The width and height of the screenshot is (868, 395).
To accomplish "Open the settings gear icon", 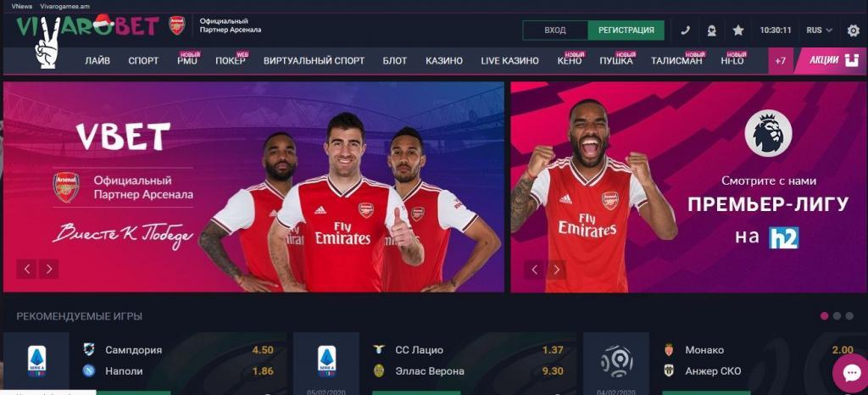I will pos(854,31).
